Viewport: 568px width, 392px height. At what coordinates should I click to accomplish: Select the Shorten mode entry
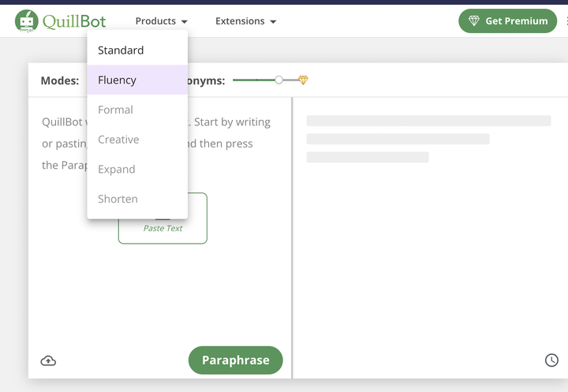point(118,199)
